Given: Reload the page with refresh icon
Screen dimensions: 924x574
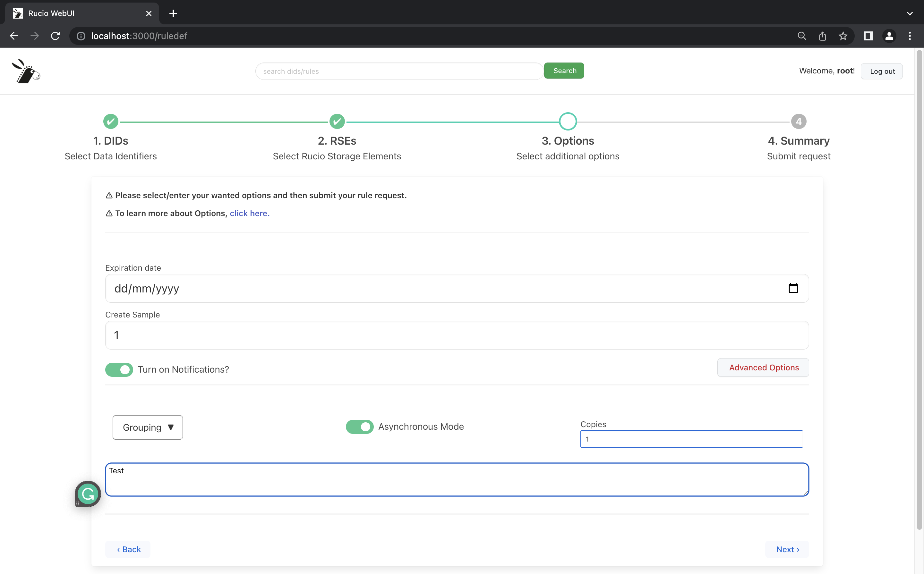Looking at the screenshot, I should pos(56,36).
